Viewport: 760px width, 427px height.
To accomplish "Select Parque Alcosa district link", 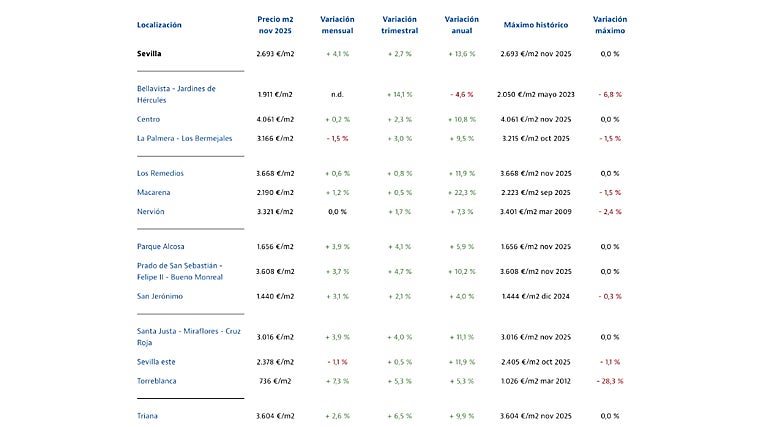I will click(161, 246).
